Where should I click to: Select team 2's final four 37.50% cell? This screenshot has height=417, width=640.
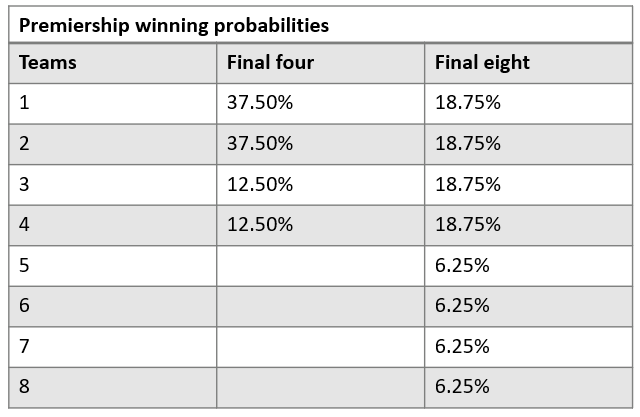click(260, 144)
